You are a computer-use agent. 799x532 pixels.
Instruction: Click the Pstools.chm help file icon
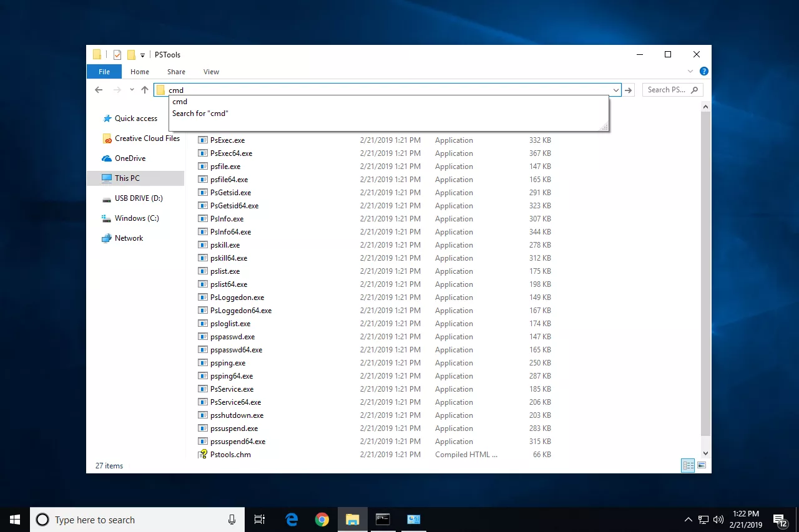202,455
